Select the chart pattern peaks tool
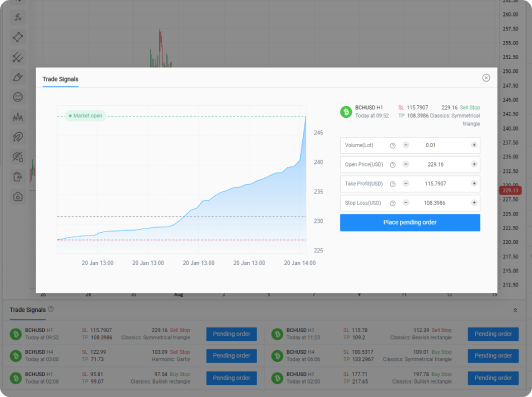The image size is (532, 397). click(18, 117)
